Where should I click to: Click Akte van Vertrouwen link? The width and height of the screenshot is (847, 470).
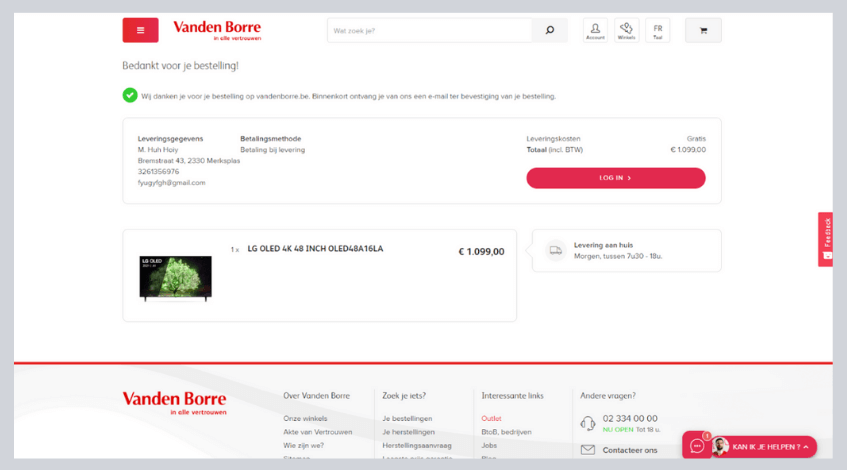point(317,432)
